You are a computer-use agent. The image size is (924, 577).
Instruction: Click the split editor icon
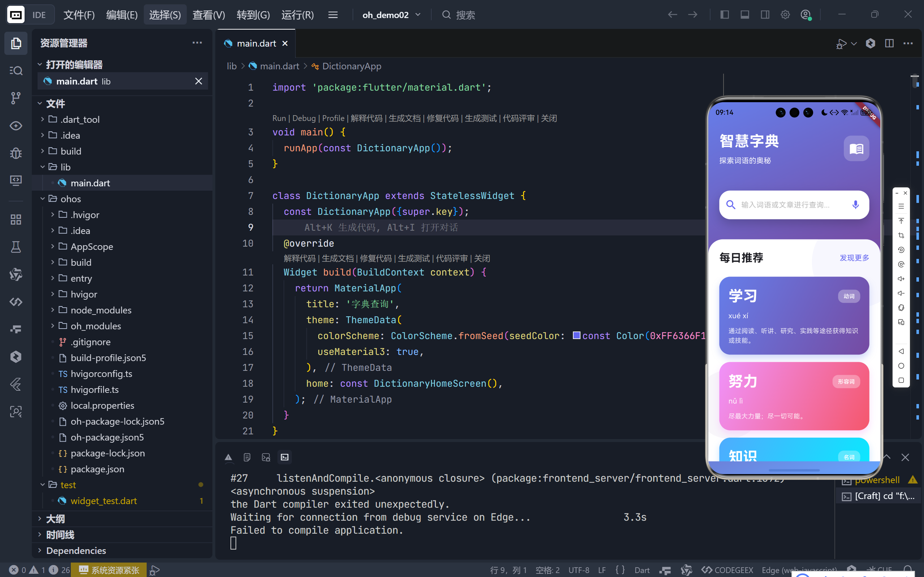tap(889, 43)
